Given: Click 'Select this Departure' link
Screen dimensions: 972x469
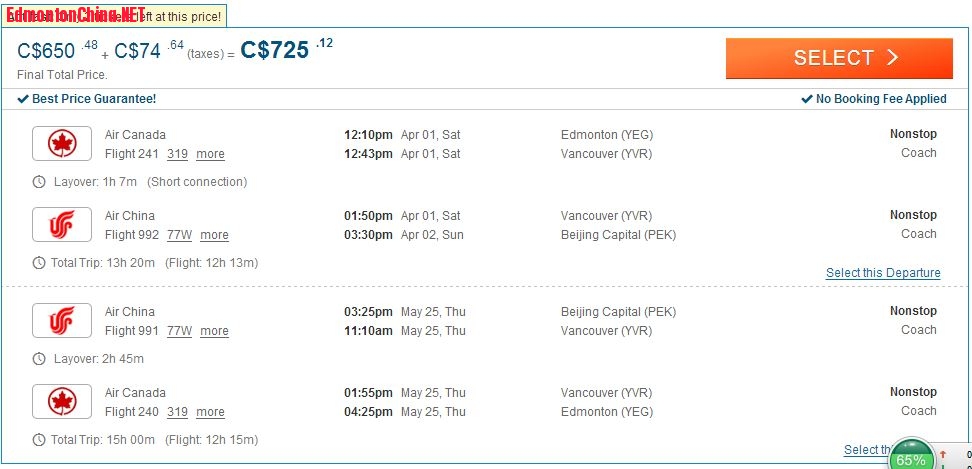Looking at the screenshot, I should [x=883, y=273].
